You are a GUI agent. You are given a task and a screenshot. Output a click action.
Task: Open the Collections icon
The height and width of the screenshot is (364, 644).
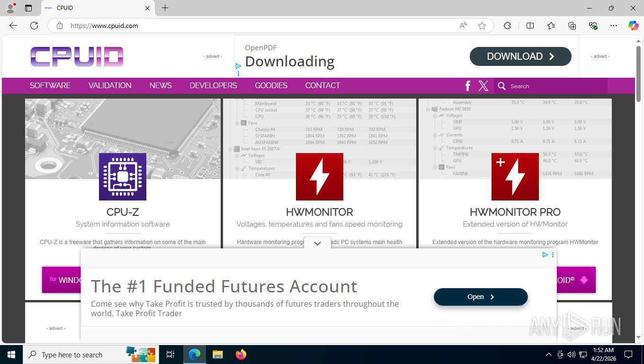572,26
